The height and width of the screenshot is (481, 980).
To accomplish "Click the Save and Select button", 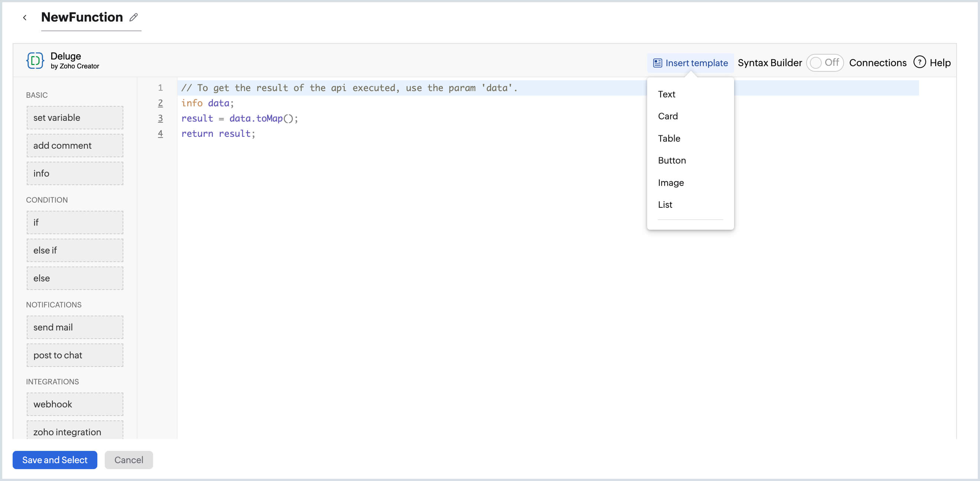I will click(x=54, y=460).
